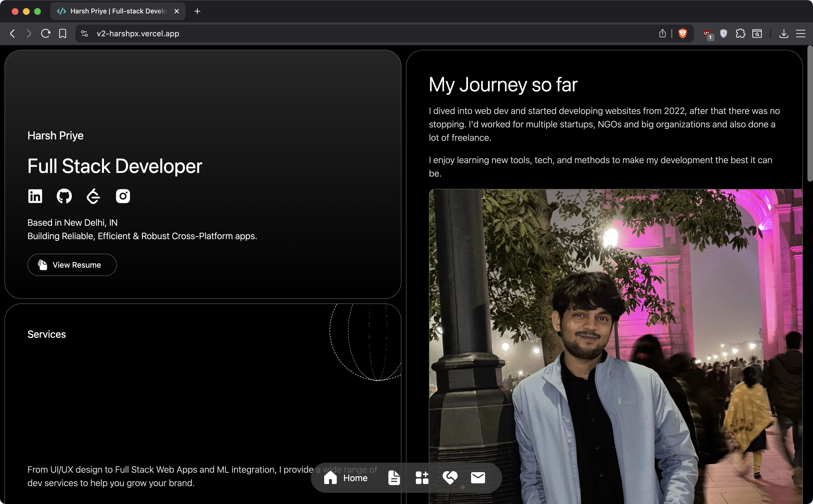Click the grid-plus icon in floating dock
The image size is (813, 504).
click(422, 478)
